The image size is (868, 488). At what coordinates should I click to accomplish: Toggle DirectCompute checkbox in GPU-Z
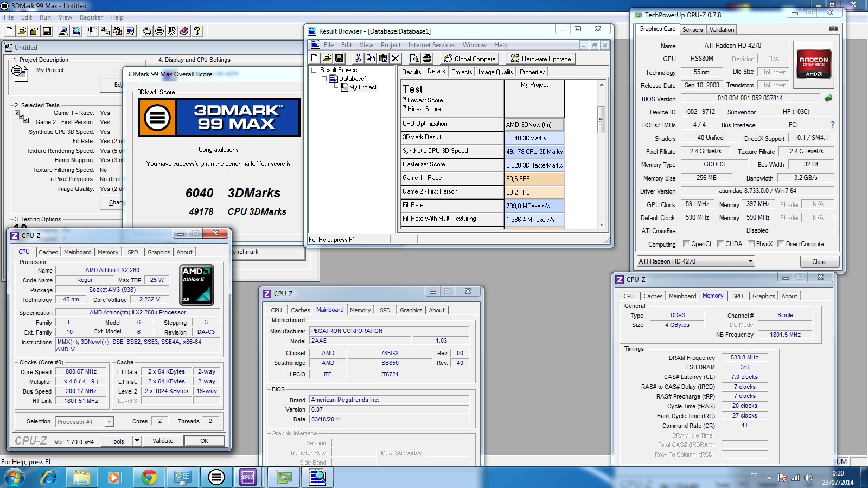(x=781, y=244)
